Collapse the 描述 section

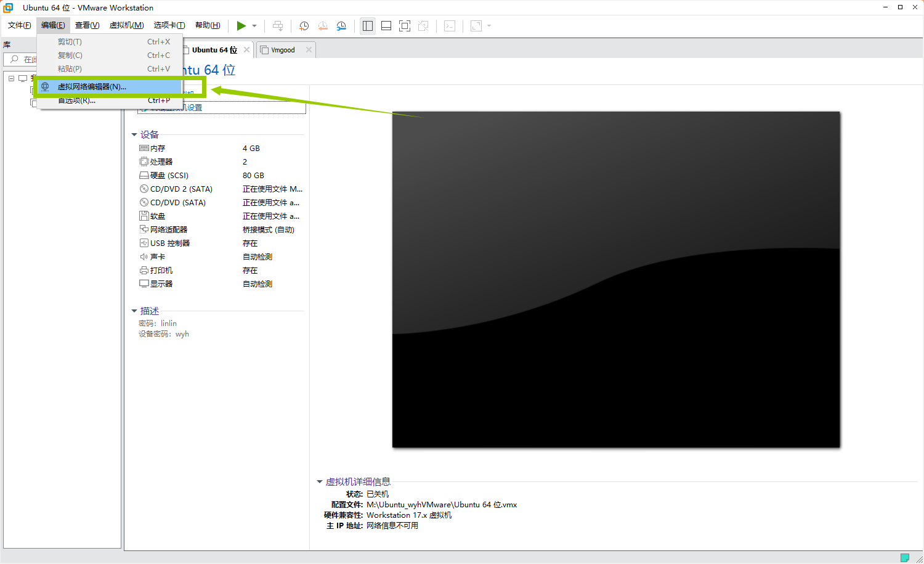tap(134, 311)
